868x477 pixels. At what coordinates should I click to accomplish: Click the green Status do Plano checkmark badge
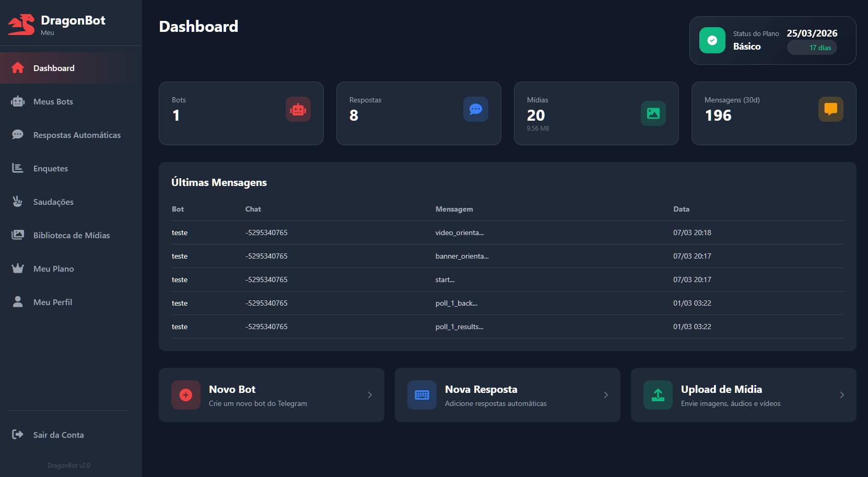click(712, 40)
